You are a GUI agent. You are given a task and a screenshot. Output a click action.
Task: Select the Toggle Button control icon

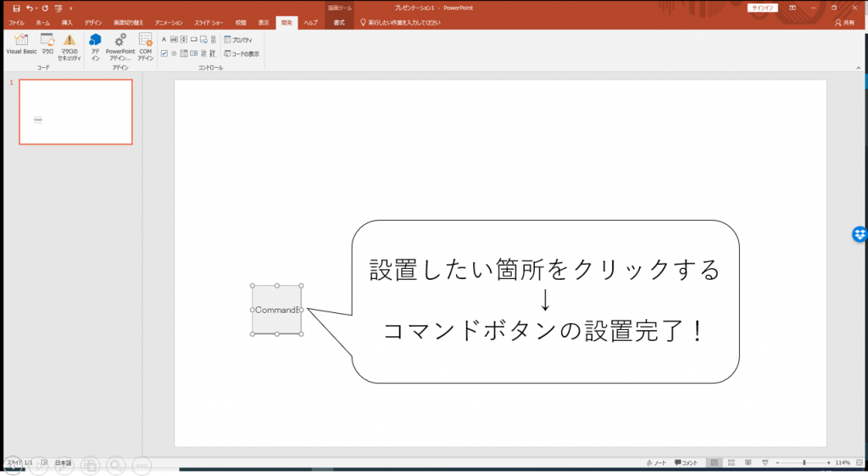point(203,53)
